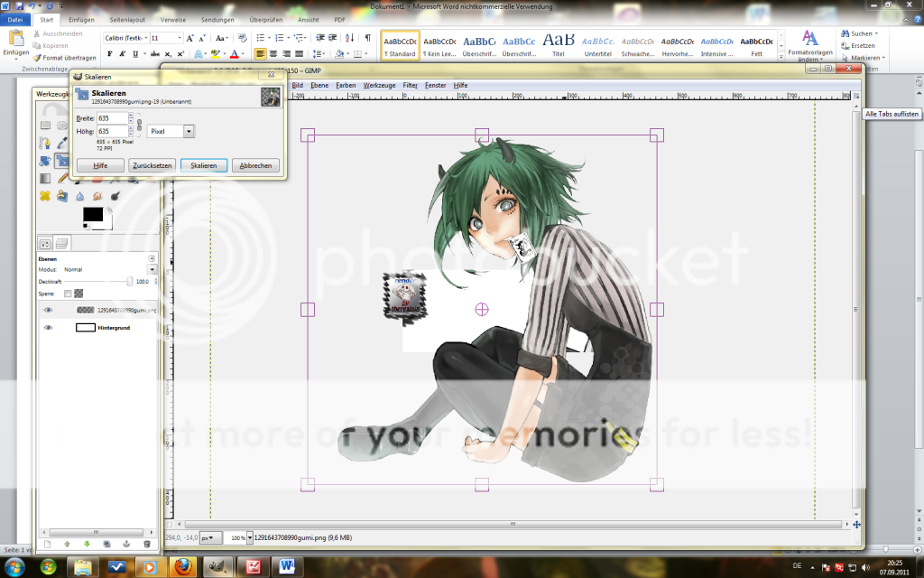This screenshot has width=924, height=578.
Task: Duplicate the selected layer
Action: (106, 544)
